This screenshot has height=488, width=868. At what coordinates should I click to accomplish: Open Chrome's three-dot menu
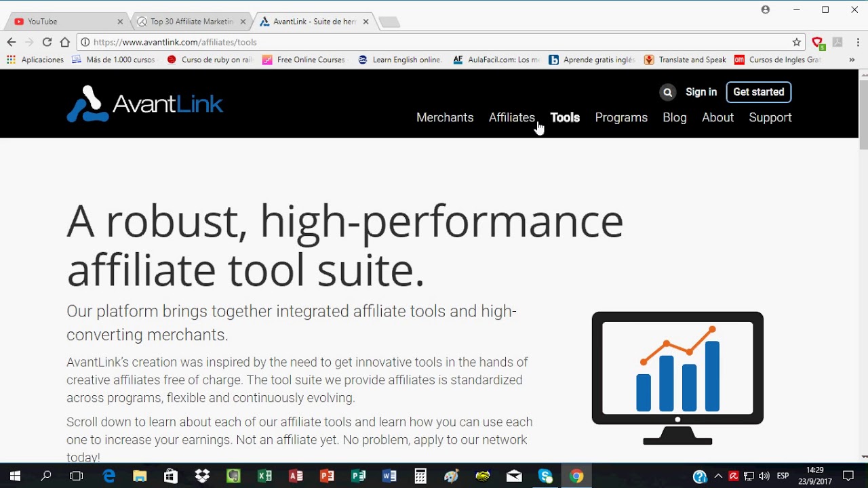[856, 42]
